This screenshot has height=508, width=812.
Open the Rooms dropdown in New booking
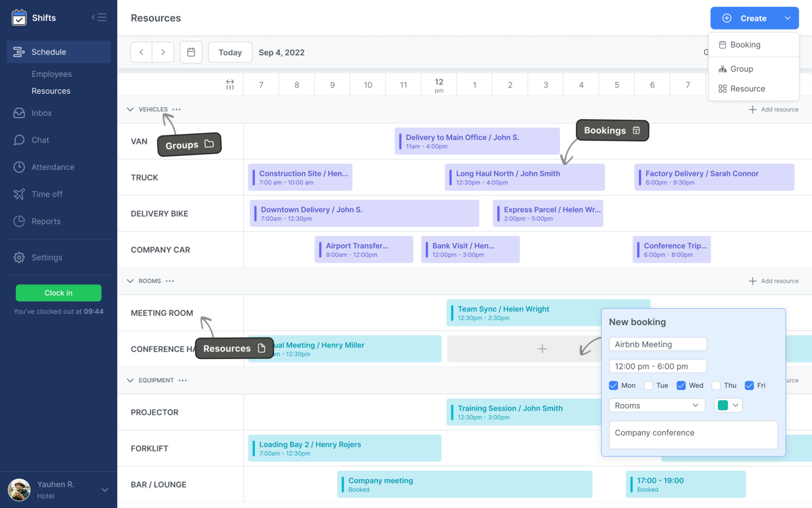click(x=657, y=405)
